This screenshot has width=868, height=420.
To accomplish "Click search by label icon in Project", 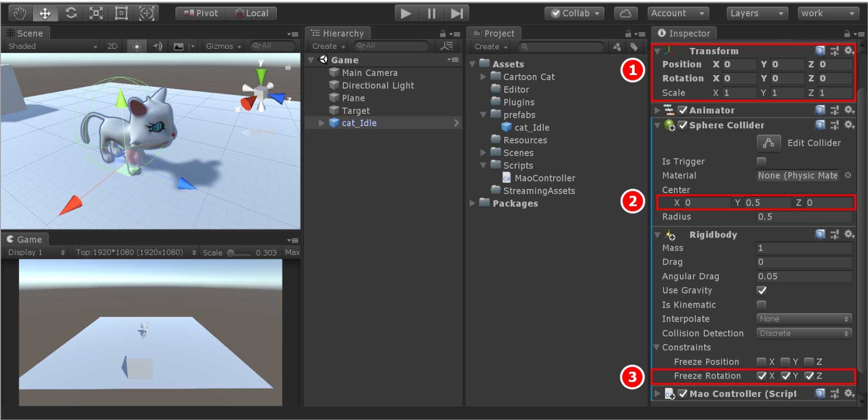I will click(634, 46).
